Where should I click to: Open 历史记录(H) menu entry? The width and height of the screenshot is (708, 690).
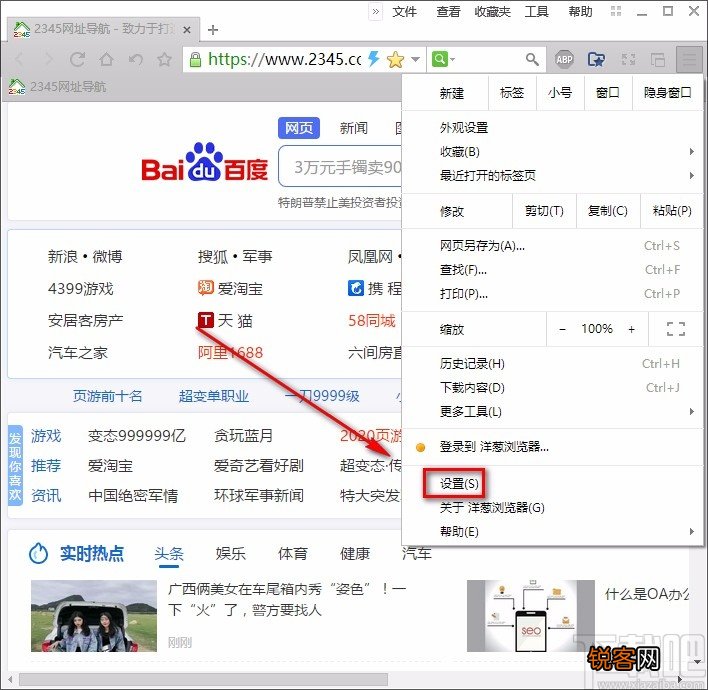552,364
